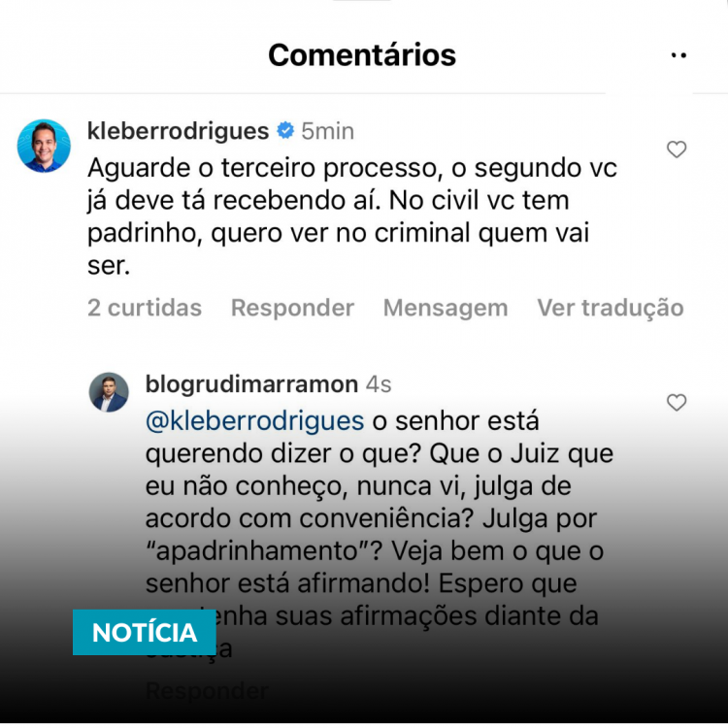
Task: Click the 4s reply timestamp
Action: 379,384
